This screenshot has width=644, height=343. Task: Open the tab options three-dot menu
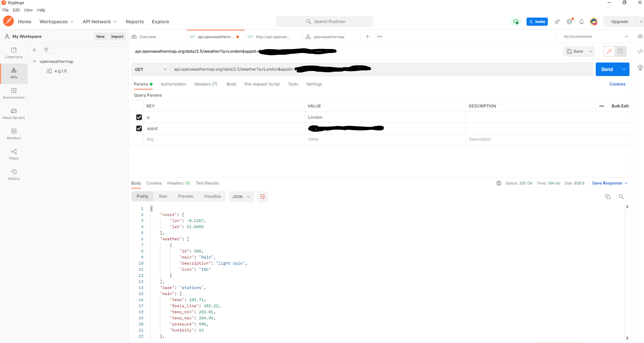pos(380,36)
